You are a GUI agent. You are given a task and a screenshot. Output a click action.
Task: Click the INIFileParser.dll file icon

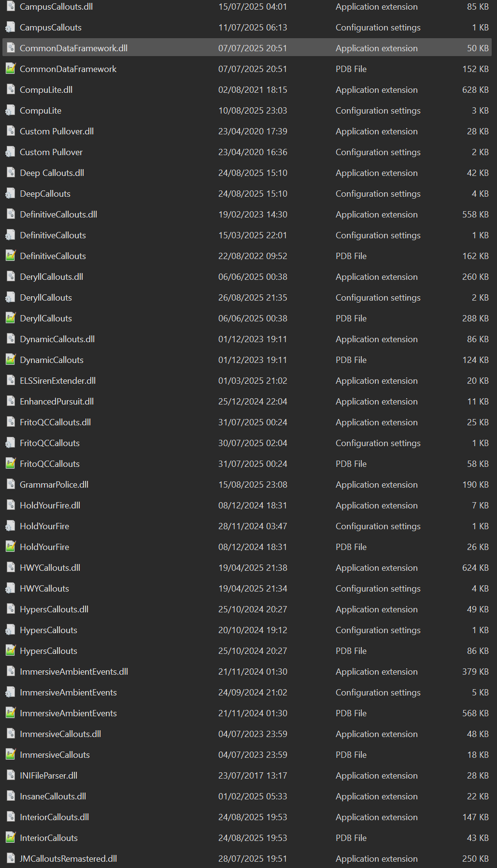coord(10,776)
